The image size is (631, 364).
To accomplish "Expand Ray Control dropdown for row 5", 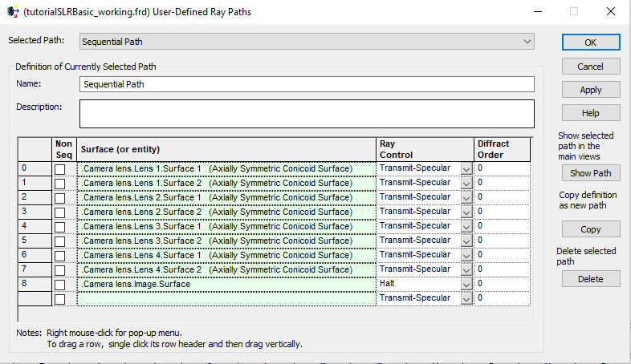I will point(466,241).
